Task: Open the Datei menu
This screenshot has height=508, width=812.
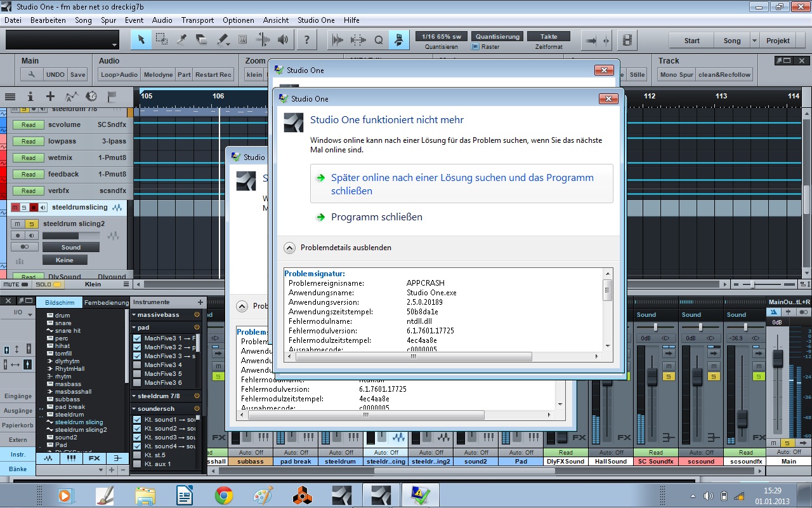Action: [13, 20]
